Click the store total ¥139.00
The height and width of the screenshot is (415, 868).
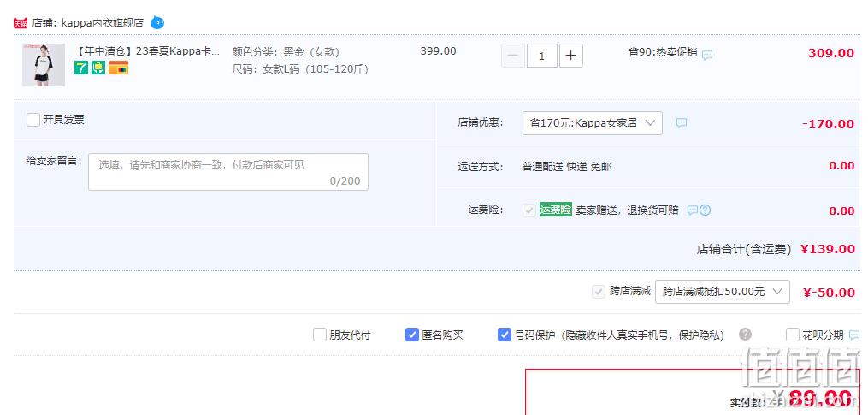[x=828, y=249]
